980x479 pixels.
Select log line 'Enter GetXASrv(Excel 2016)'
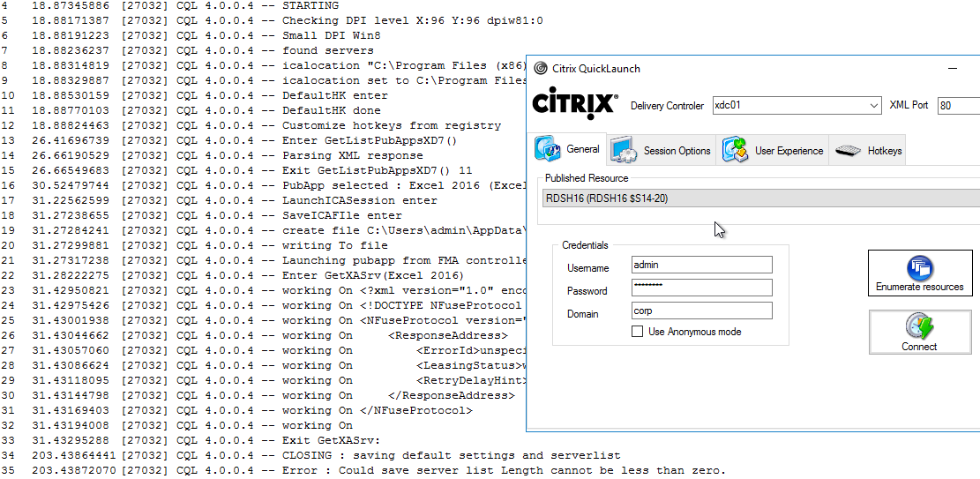pyautogui.click(x=233, y=276)
